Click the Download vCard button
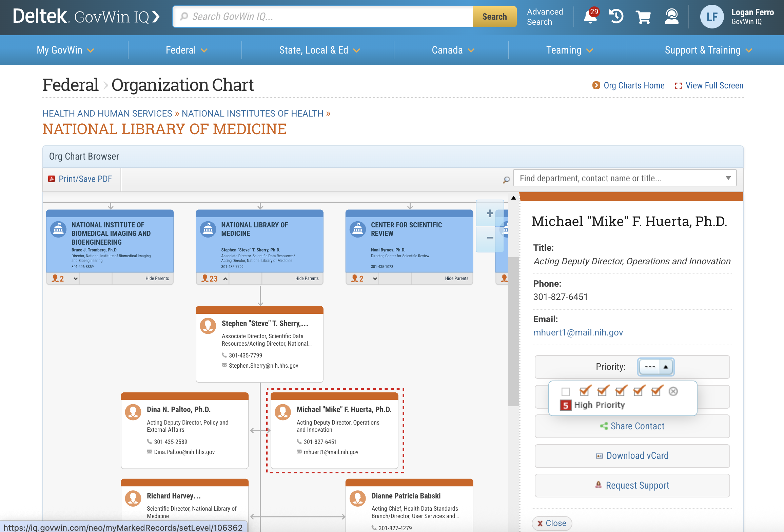The width and height of the screenshot is (784, 532). [632, 456]
